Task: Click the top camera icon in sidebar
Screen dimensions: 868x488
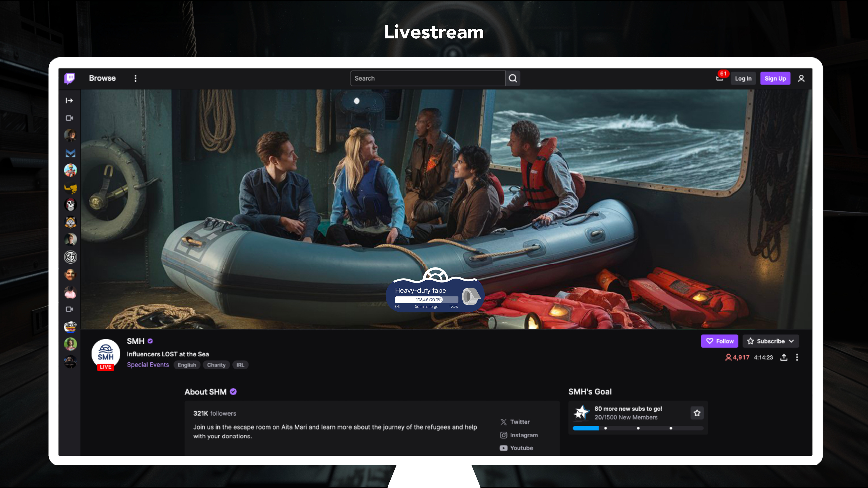Action: [x=69, y=118]
